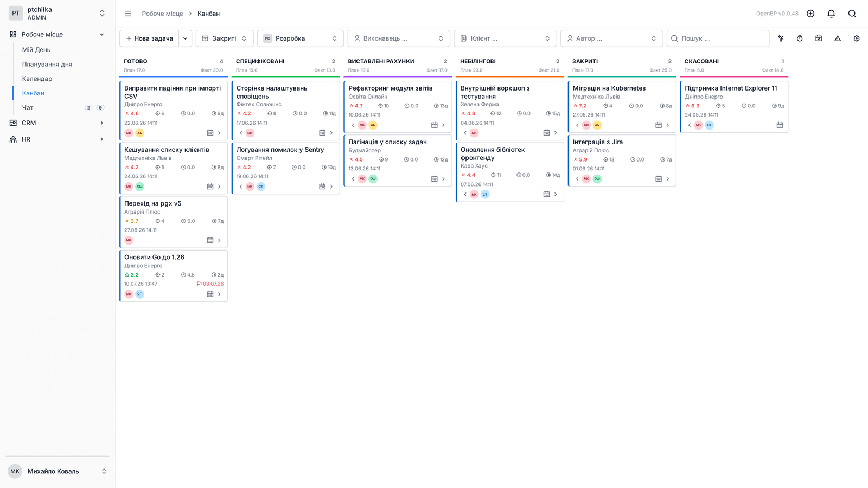Viewport: 868px width, 488px height.
Task: Open Календар in sidebar
Action: pyautogui.click(x=37, y=79)
